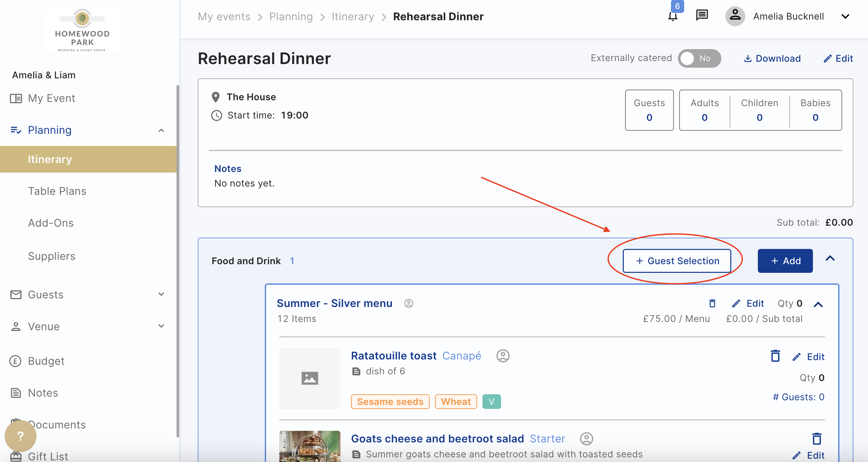Viewport: 868px width, 462px height.
Task: Open Table Plans in sidebar
Action: tap(57, 191)
